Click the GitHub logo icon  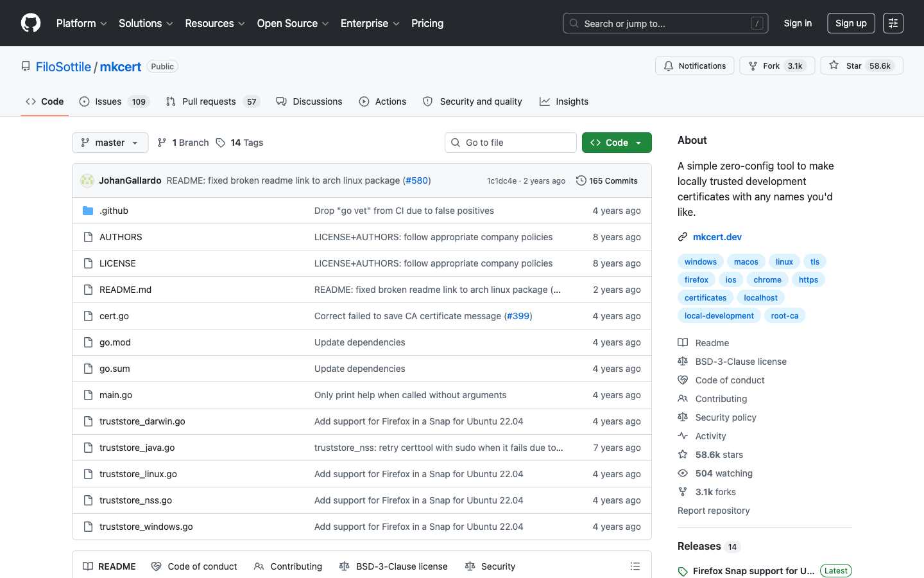click(x=31, y=23)
